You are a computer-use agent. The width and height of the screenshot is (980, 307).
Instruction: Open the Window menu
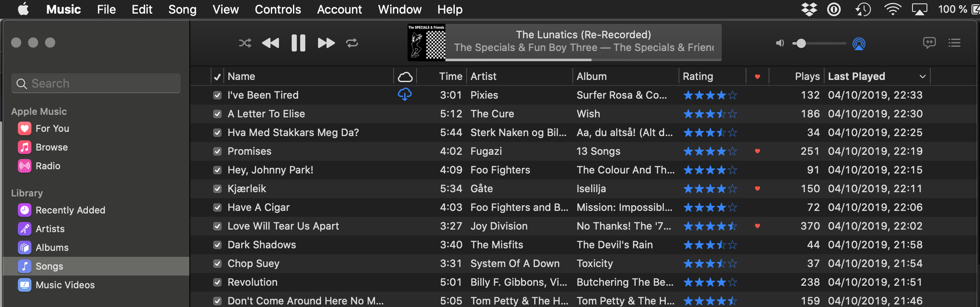pos(400,9)
